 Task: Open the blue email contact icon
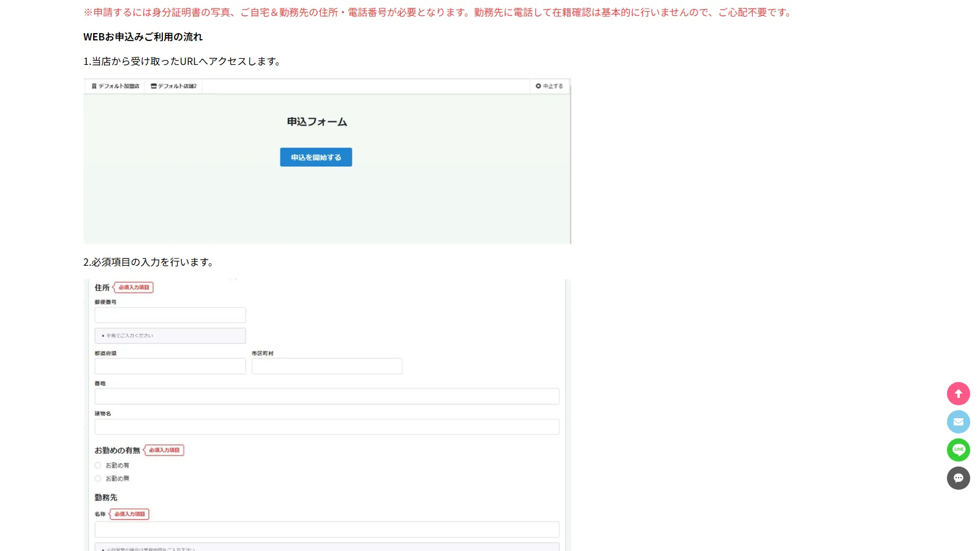(x=959, y=422)
